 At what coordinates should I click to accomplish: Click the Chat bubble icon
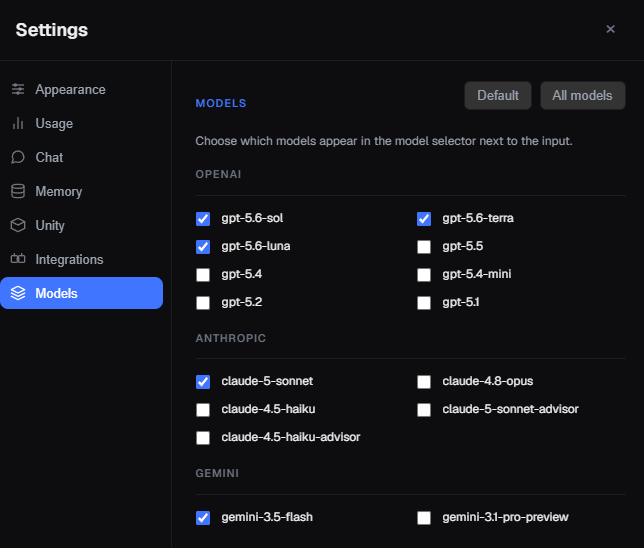(18, 157)
